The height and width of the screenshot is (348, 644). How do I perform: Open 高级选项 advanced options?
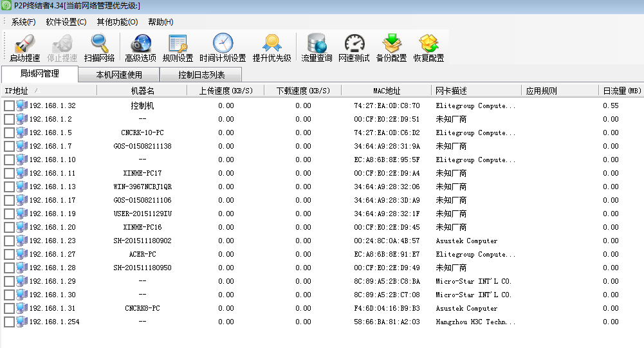(x=140, y=44)
